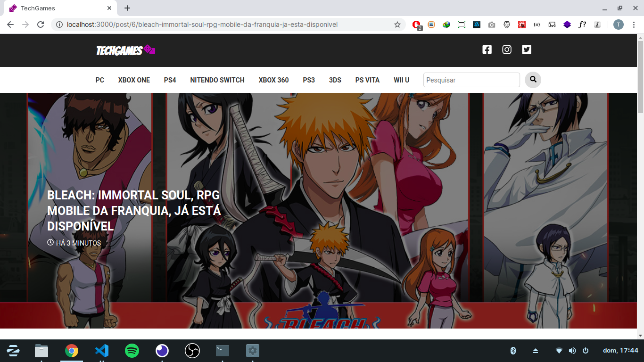Open the TechGames Instagram icon
The height and width of the screenshot is (362, 644).
(507, 49)
